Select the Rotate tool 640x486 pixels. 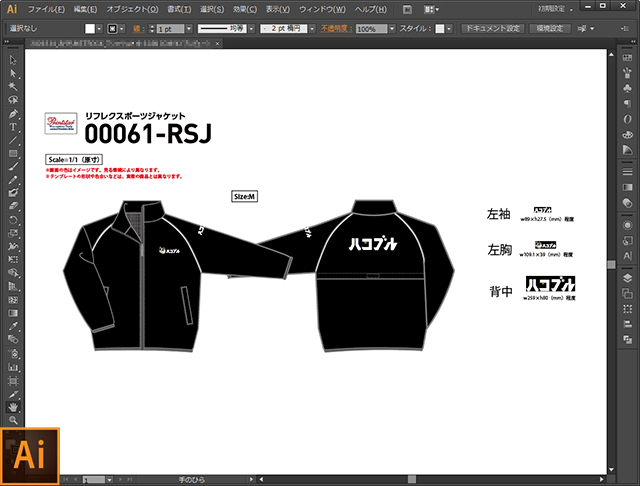13,219
